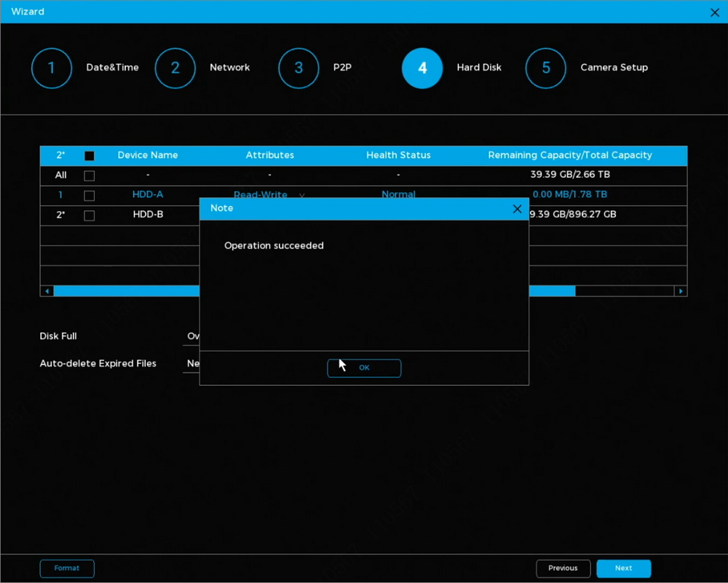The image size is (728, 583).
Task: Click the step 3 P2P circle icon
Action: pos(298,68)
